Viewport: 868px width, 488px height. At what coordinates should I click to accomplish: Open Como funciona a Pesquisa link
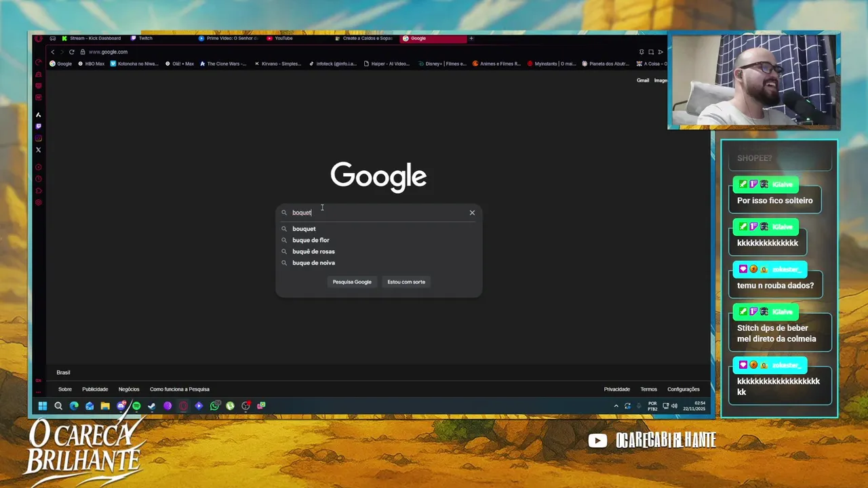[180, 389]
